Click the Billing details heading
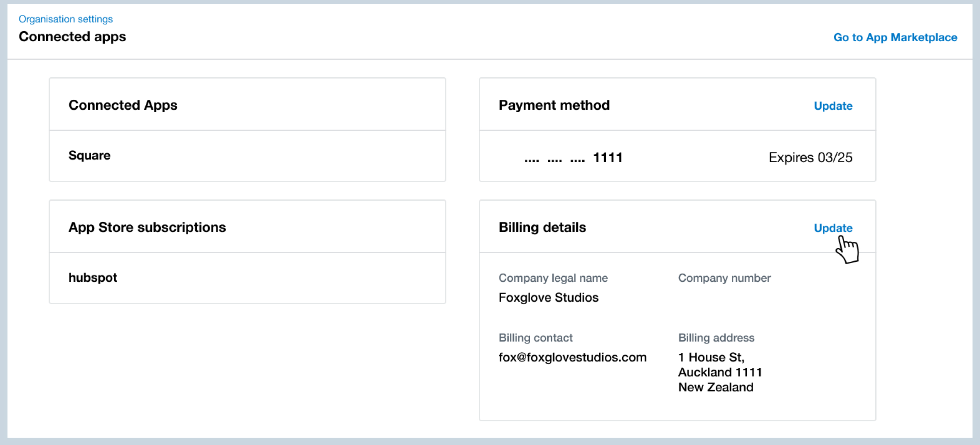 tap(542, 227)
